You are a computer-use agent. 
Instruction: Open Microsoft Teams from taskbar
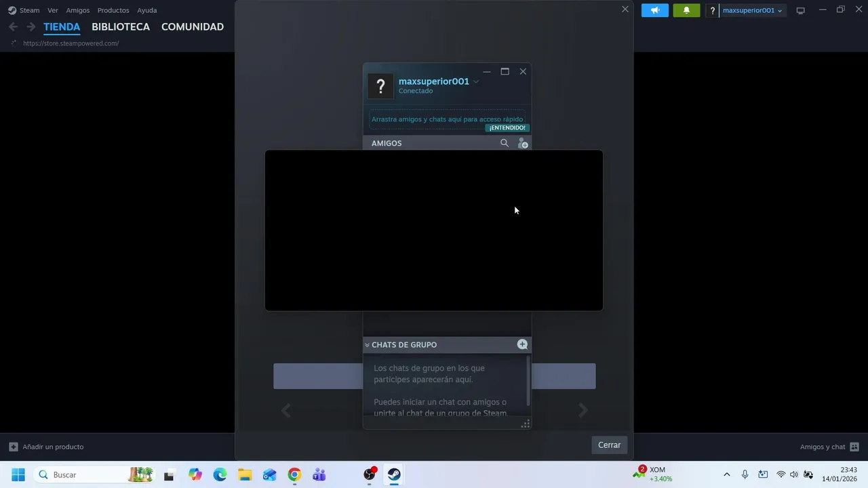pyautogui.click(x=319, y=474)
